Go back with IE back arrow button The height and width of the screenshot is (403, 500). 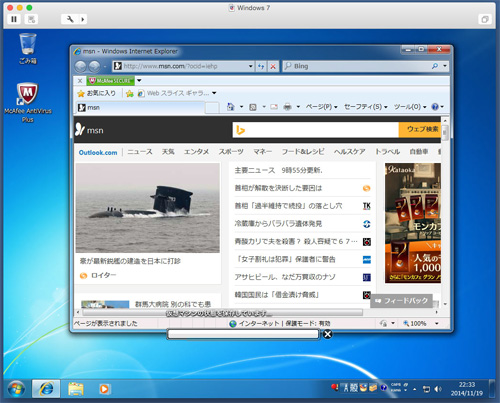81,66
